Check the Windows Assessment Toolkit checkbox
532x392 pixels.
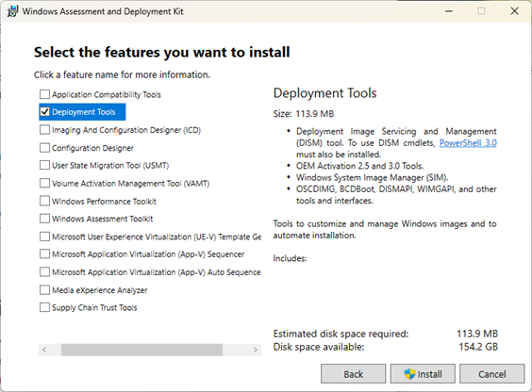pyautogui.click(x=44, y=219)
